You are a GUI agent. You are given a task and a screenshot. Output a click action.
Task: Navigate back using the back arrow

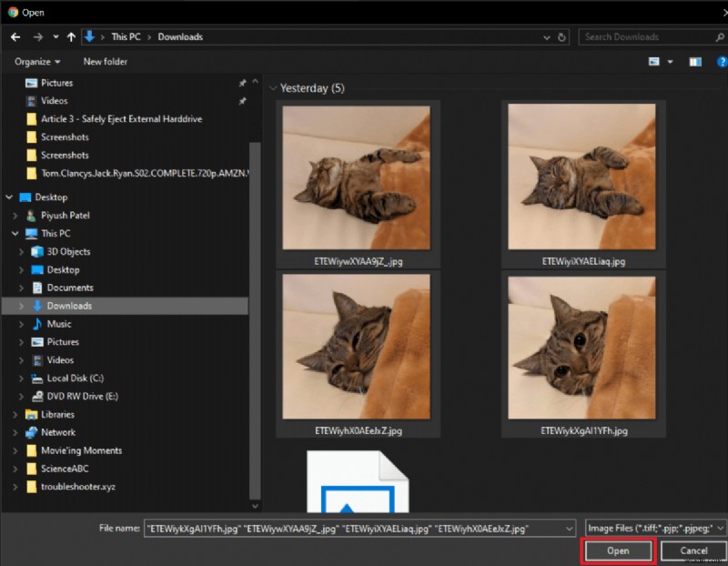(15, 36)
